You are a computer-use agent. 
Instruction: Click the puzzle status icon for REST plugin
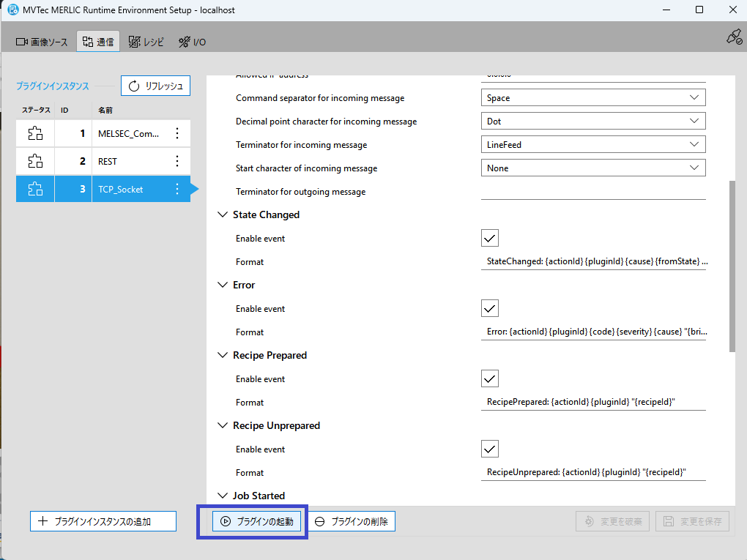point(35,161)
